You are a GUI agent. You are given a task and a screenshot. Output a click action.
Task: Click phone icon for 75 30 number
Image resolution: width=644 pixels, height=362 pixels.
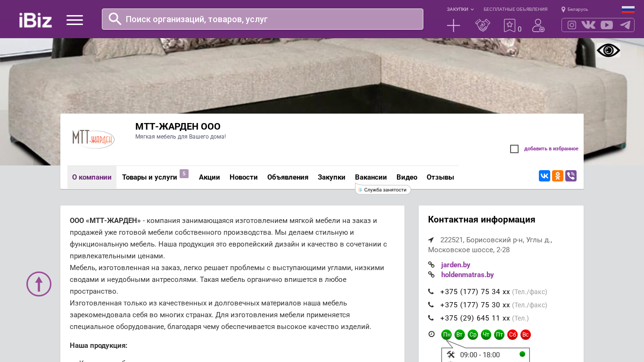(431, 305)
